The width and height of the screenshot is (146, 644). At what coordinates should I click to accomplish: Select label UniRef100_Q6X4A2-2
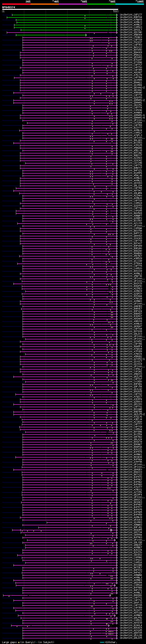132,87
